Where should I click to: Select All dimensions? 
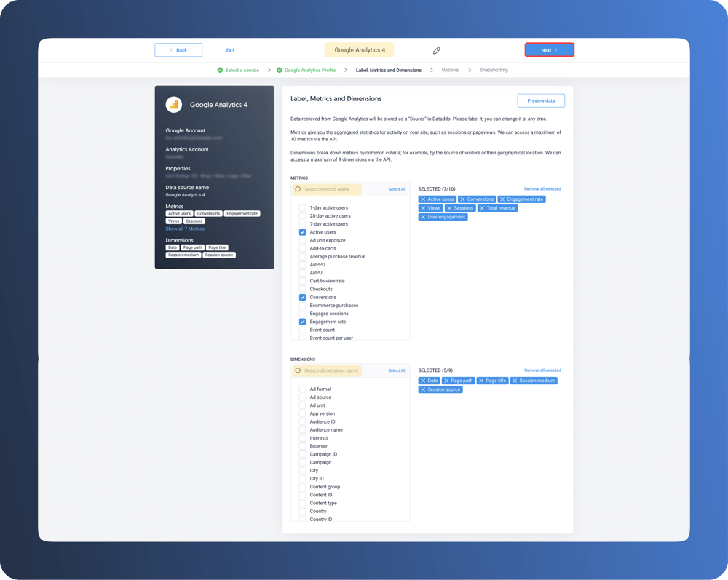[397, 370]
